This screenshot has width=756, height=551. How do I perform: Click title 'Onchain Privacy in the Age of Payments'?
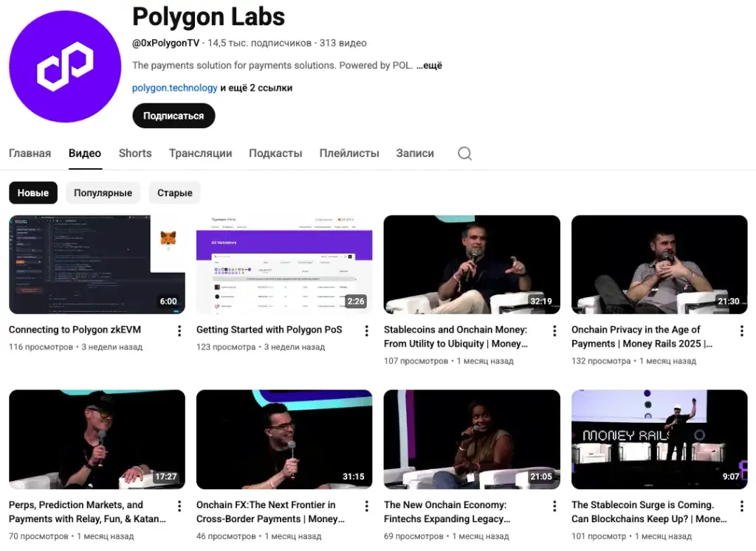point(642,336)
